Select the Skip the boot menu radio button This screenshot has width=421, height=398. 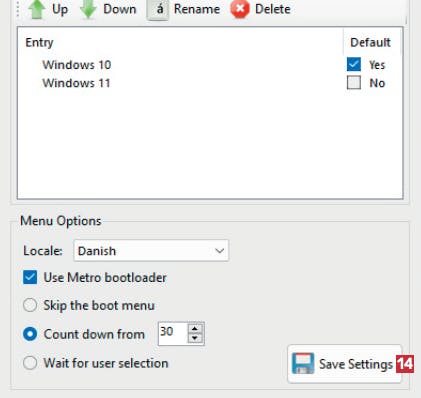pyautogui.click(x=30, y=305)
